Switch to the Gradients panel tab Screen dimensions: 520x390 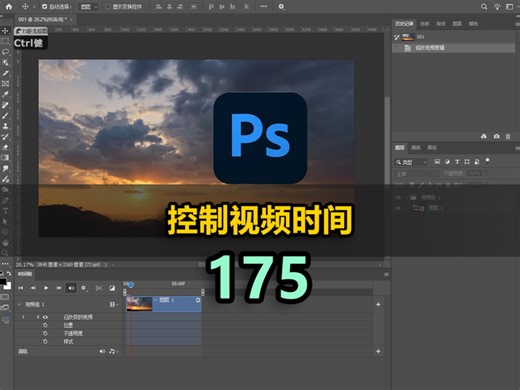(441, 24)
